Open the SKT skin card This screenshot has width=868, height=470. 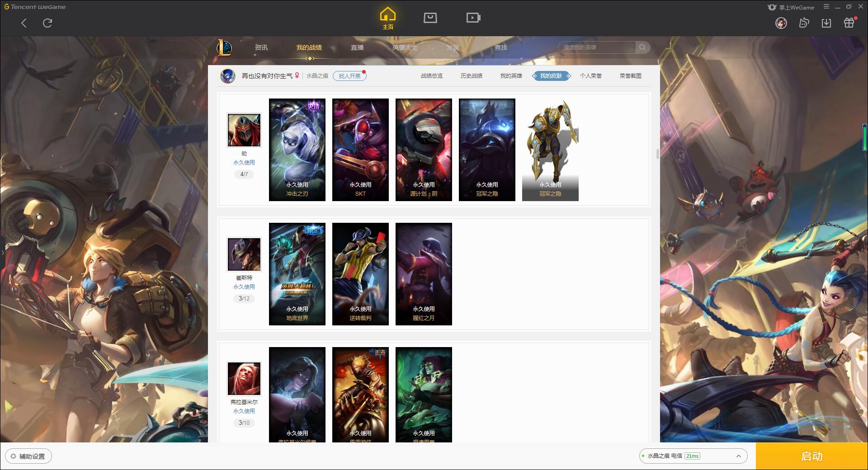[360, 150]
